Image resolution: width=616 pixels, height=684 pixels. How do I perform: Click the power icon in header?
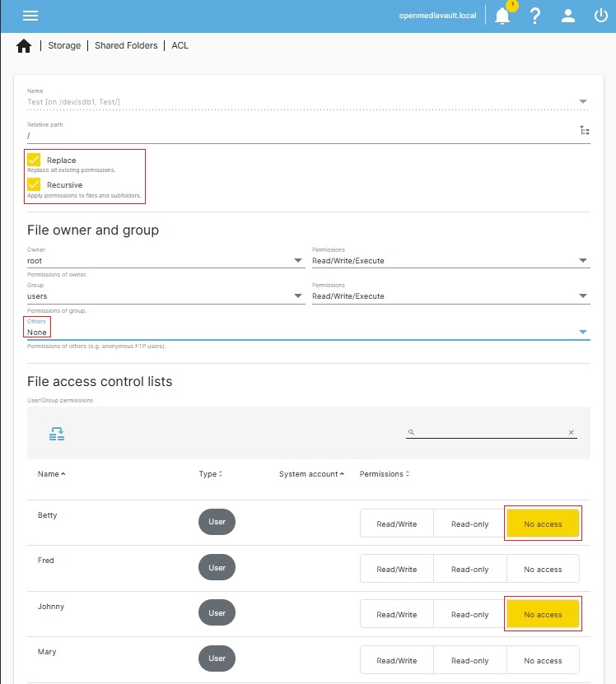point(600,16)
